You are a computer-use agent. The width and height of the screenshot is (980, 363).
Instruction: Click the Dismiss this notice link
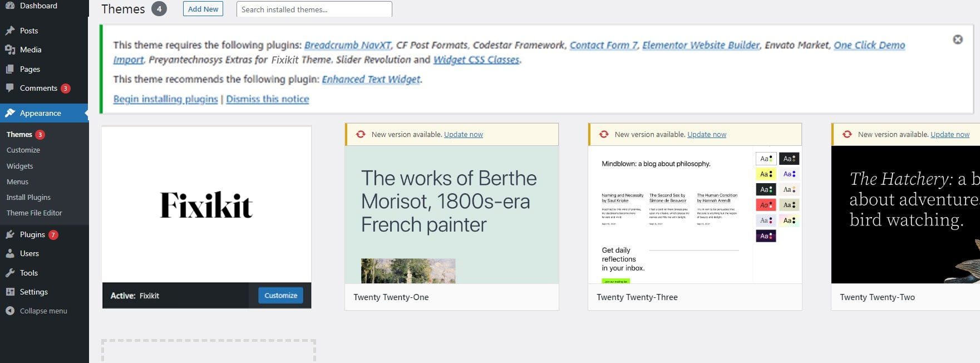[268, 99]
